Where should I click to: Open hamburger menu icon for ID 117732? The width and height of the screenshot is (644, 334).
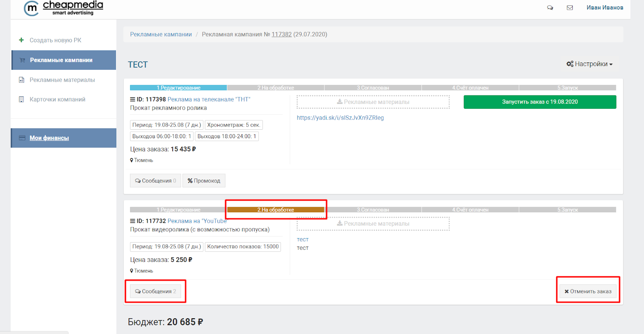click(132, 221)
